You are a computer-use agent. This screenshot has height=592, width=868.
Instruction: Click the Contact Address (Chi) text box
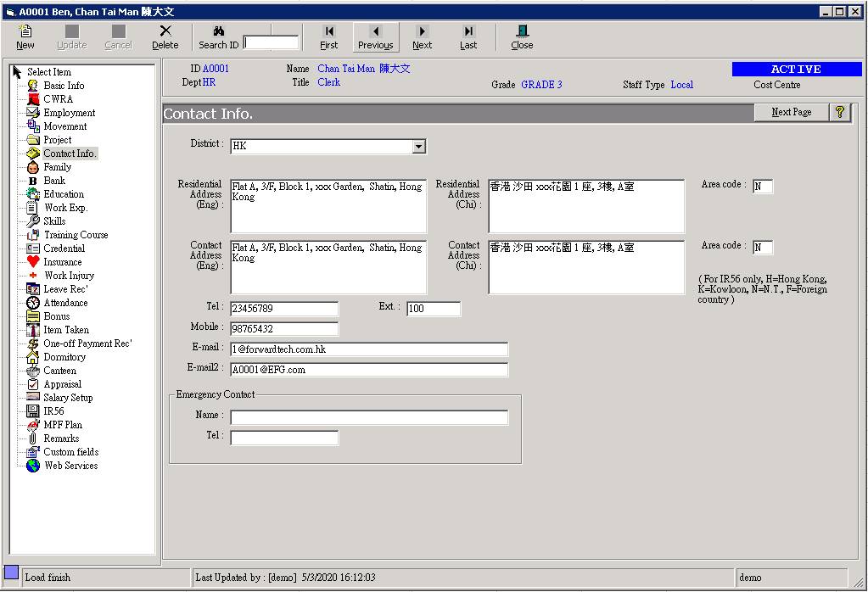coord(586,266)
